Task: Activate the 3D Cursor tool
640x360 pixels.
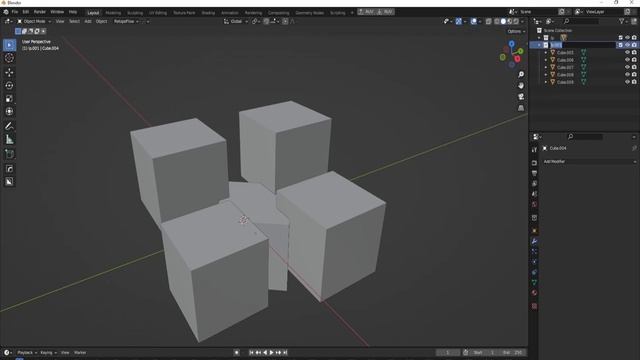Action: point(9,58)
